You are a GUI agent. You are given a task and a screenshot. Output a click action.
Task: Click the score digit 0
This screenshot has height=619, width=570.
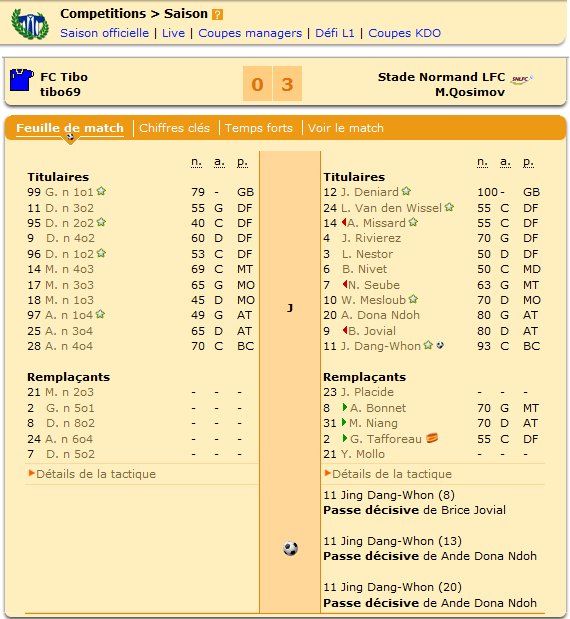257,84
